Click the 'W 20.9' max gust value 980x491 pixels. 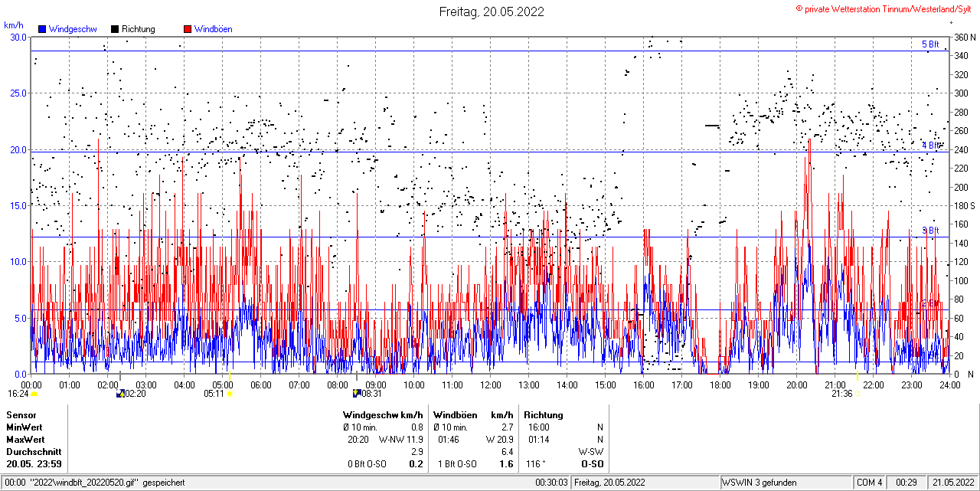click(x=499, y=440)
